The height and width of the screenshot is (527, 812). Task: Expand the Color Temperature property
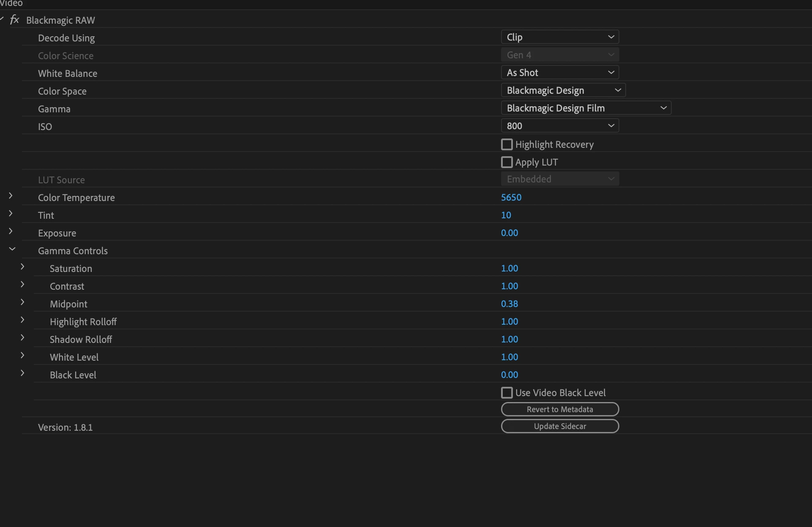[x=11, y=196]
